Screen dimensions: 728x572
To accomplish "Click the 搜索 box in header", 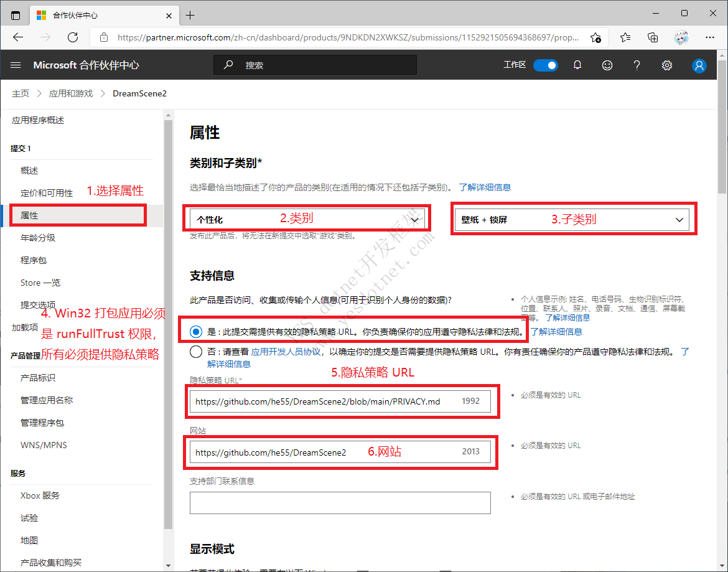I will [x=315, y=65].
